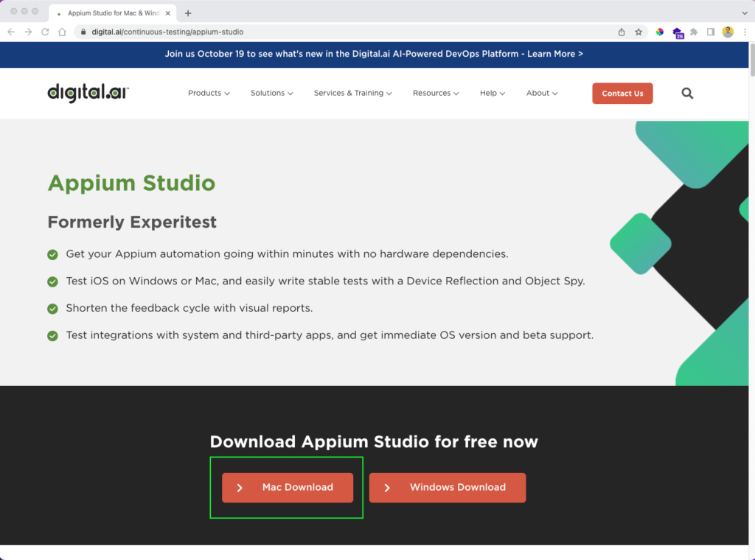Screen dimensions: 755x560
Task: Expand the Solutions dropdown menu
Action: coord(271,94)
